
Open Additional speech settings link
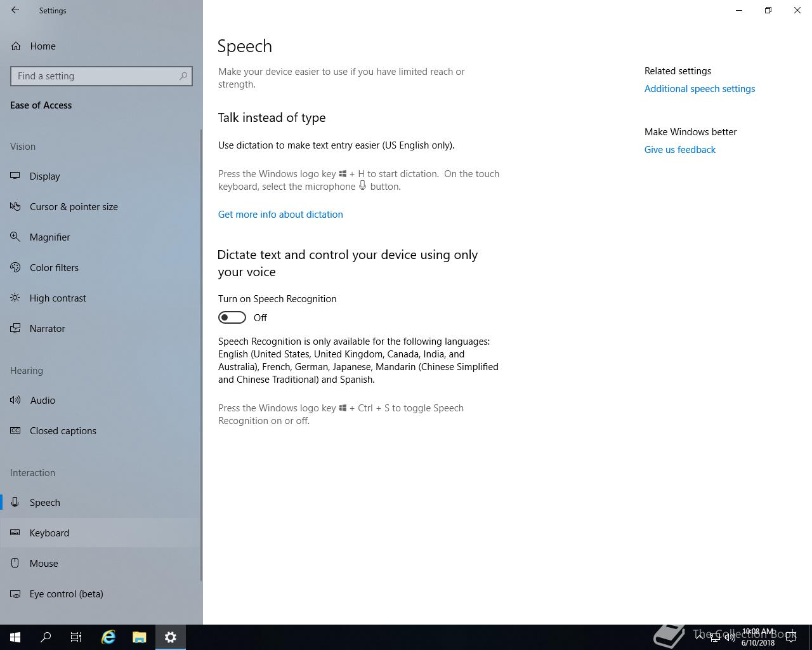tap(700, 89)
